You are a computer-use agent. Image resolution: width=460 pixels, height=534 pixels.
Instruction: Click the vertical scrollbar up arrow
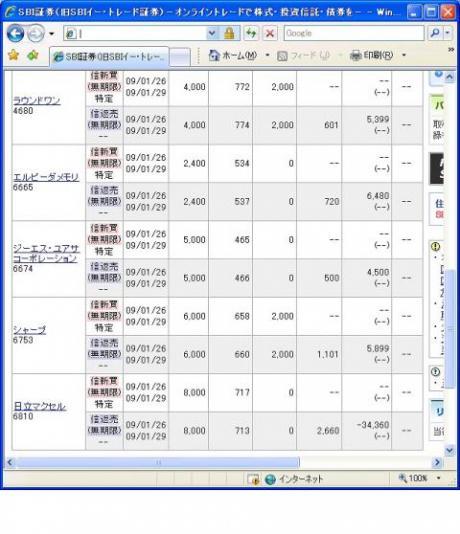pos(449,77)
